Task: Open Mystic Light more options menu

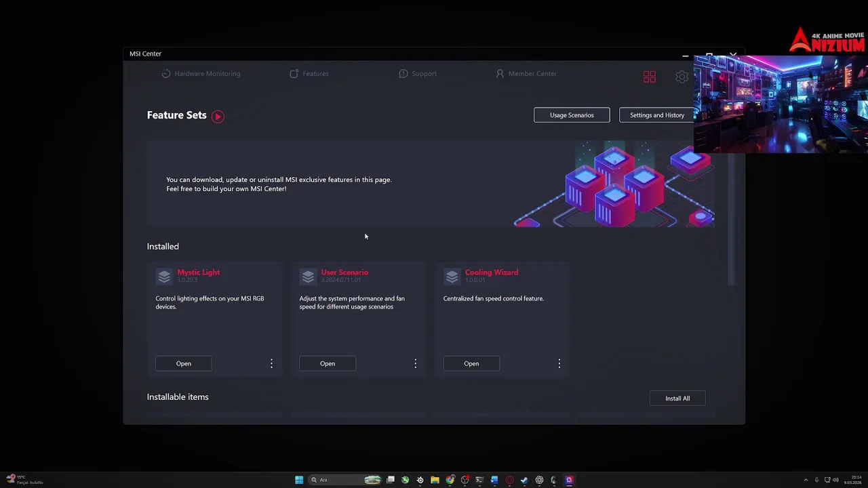Action: (x=271, y=364)
